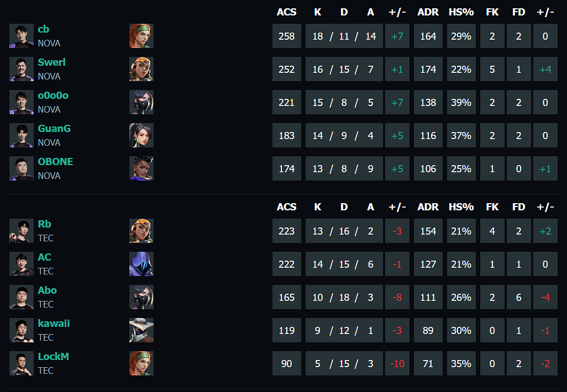Image resolution: width=567 pixels, height=392 pixels.
Task: Click kawaii's Cypher agent icon
Action: pyautogui.click(x=141, y=330)
